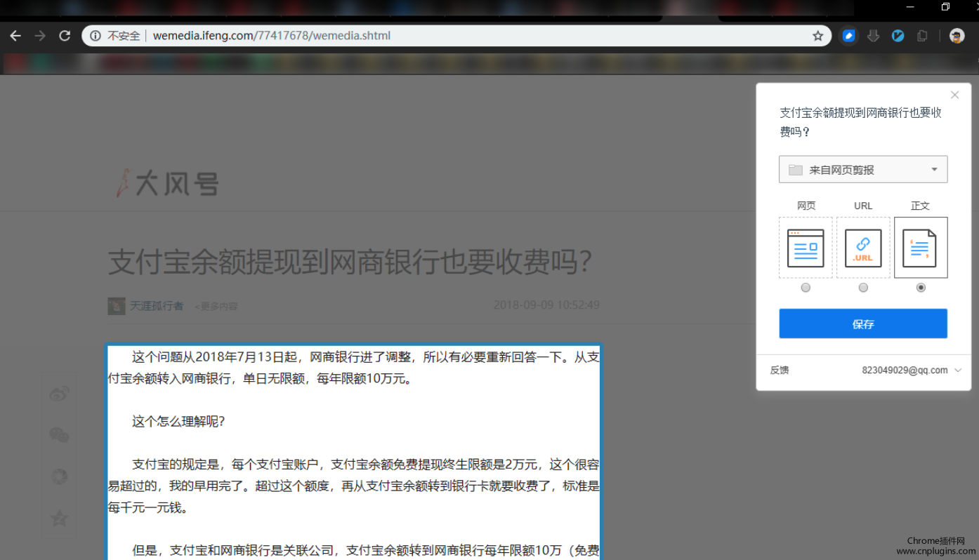Click the 保存 button
This screenshot has width=979, height=560.
[863, 324]
